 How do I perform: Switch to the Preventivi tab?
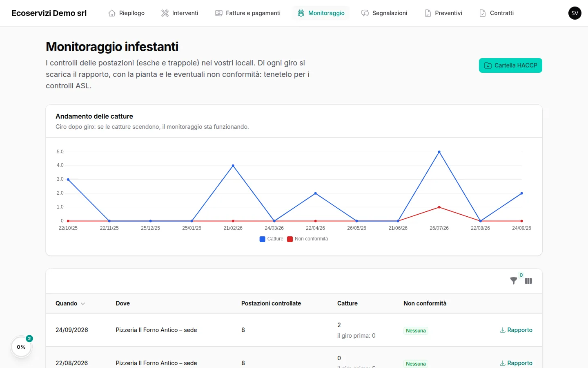tap(443, 13)
